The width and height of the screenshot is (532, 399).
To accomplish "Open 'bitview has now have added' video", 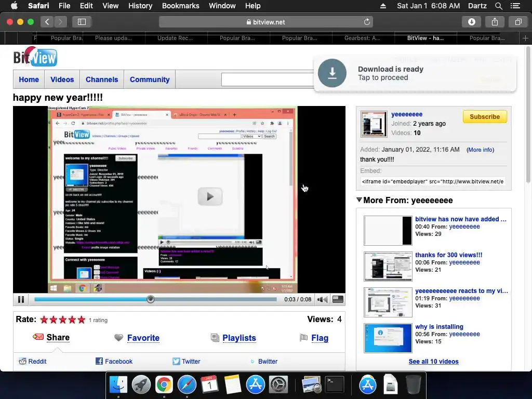I will [461, 219].
